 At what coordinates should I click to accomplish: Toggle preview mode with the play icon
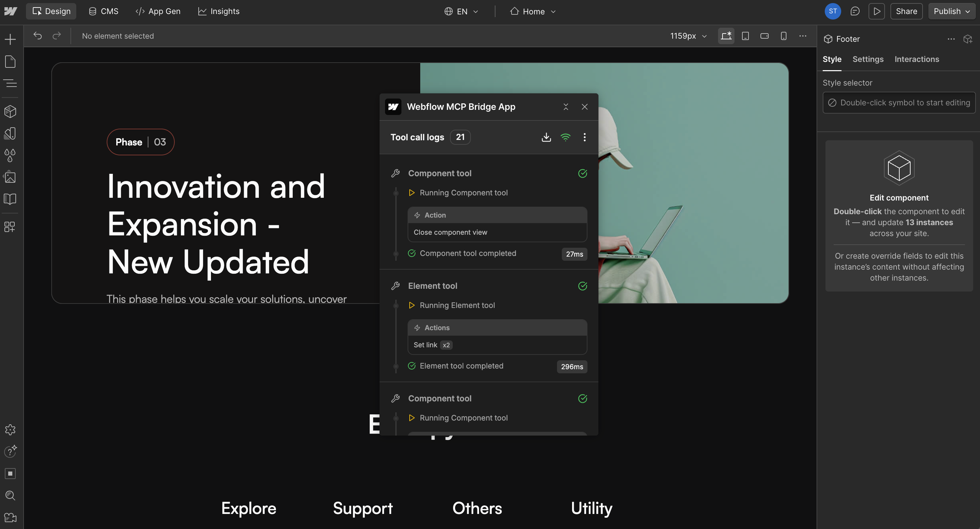876,11
